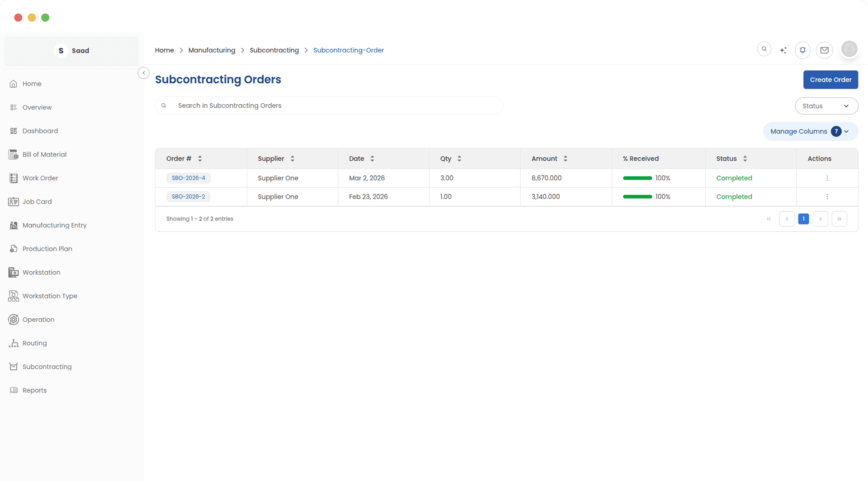The width and height of the screenshot is (868, 481).
Task: Click the Subcontracting Orders search field
Action: click(x=329, y=105)
